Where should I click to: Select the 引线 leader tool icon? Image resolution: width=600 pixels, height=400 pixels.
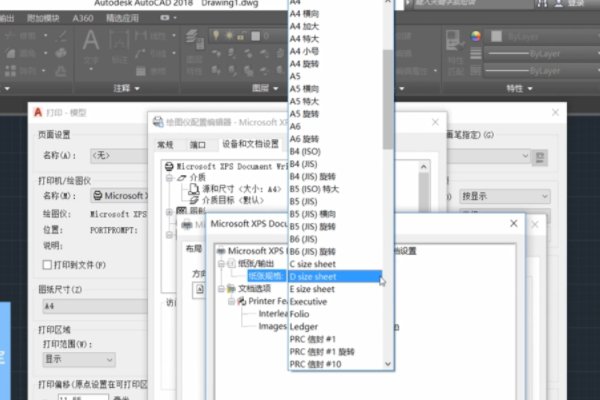(x=141, y=53)
